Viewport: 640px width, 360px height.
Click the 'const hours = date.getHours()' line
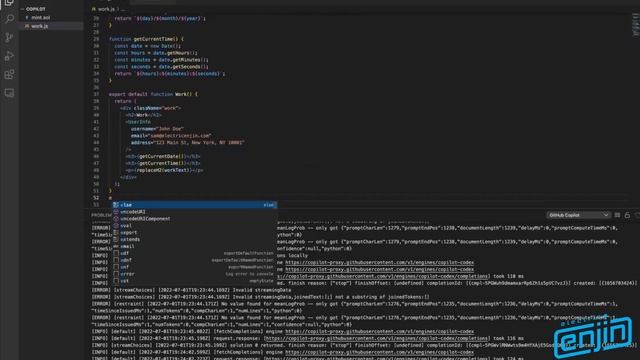[x=156, y=53]
